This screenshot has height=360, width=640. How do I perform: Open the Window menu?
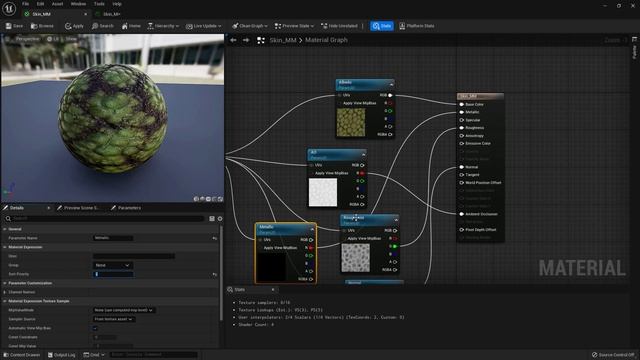[78, 4]
